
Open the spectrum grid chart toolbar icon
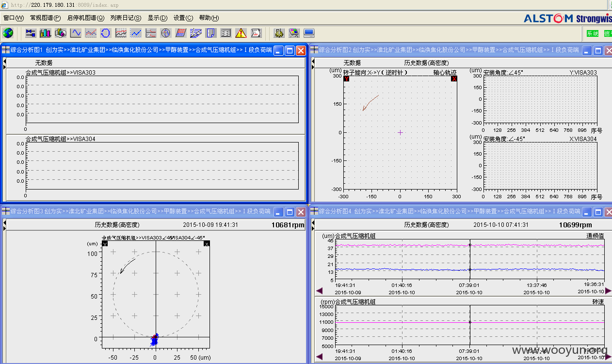(121, 33)
